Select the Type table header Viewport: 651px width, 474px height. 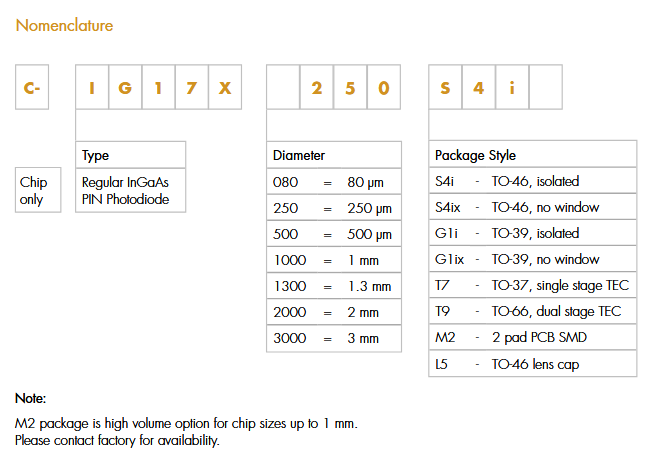pos(96,155)
